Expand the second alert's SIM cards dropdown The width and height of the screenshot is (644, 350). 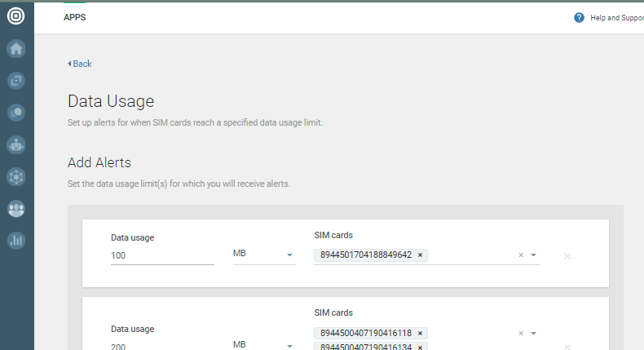(533, 334)
